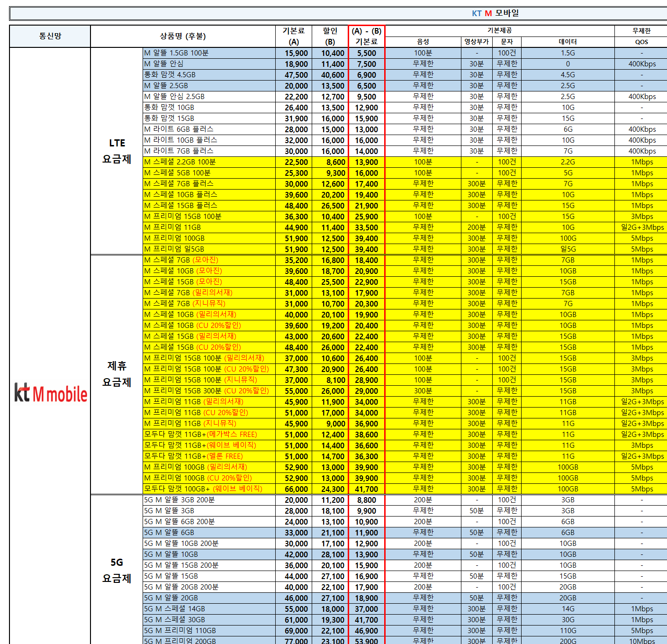Image resolution: width=667 pixels, height=644 pixels.
Task: Click the 33,500 net fee cell
Action: pos(367,227)
